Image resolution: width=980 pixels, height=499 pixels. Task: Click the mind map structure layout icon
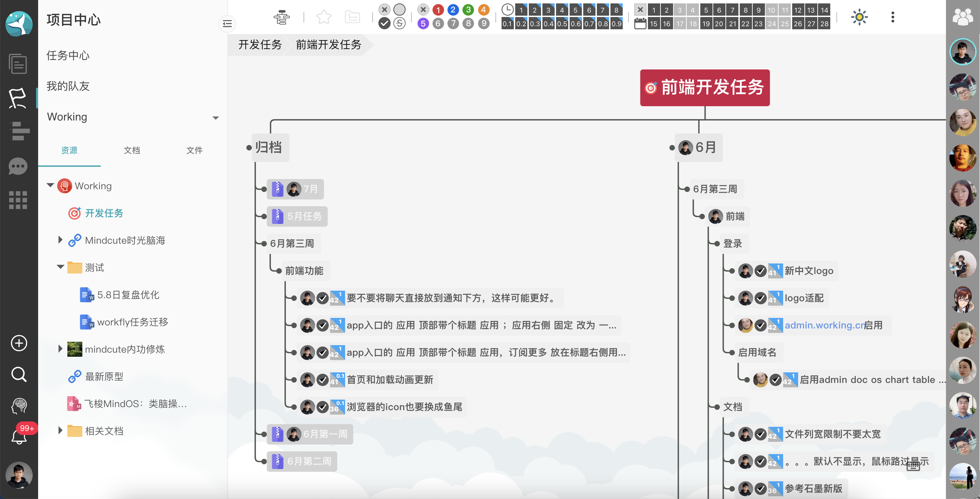click(281, 17)
